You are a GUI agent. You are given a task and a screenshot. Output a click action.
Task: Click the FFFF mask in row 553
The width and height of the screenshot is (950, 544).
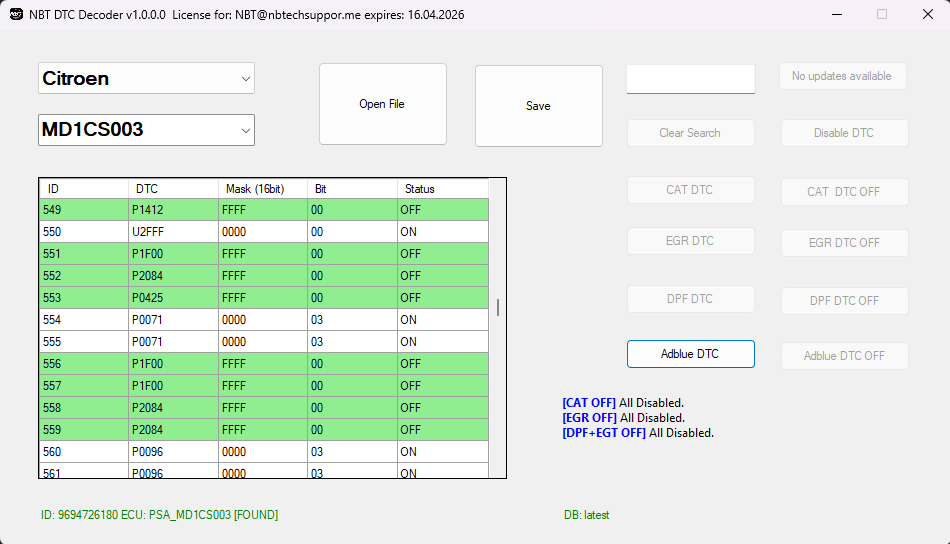(x=262, y=297)
